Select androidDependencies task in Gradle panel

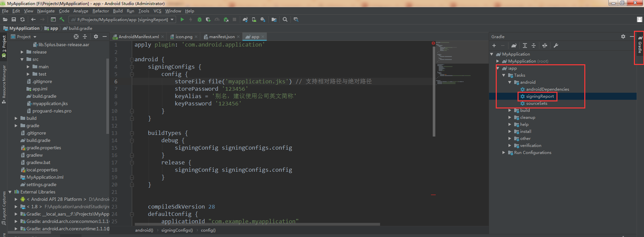[x=547, y=89]
